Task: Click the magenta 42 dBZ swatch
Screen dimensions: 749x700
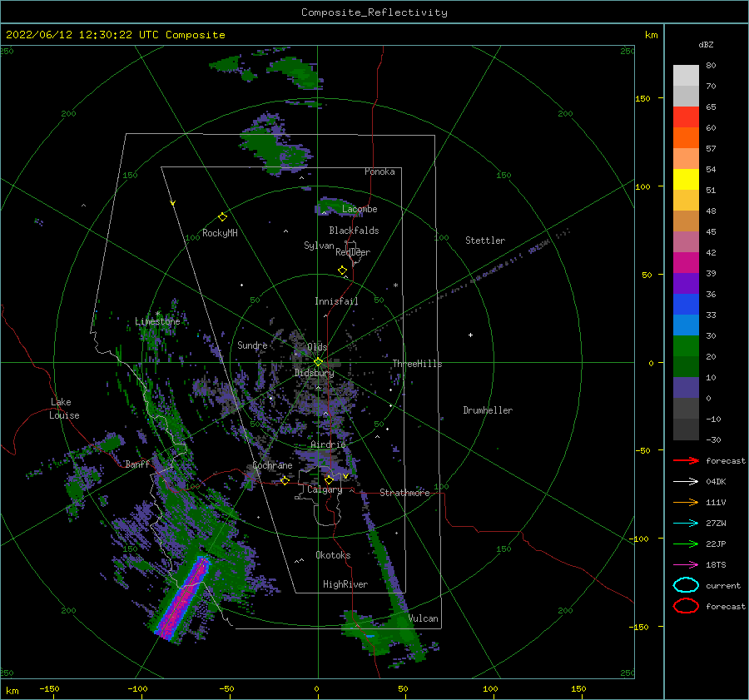Action: click(686, 262)
